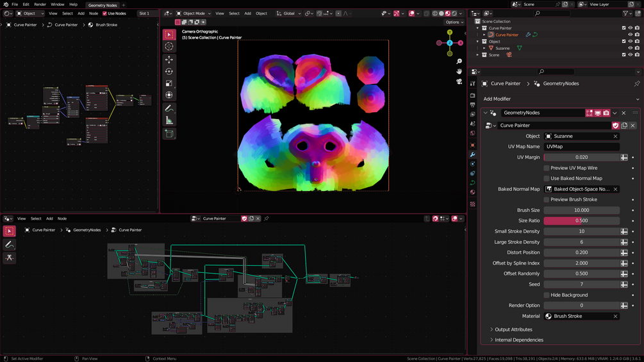The height and width of the screenshot is (362, 644).
Task: Click the pan hand icon in the viewport
Action: click(459, 71)
